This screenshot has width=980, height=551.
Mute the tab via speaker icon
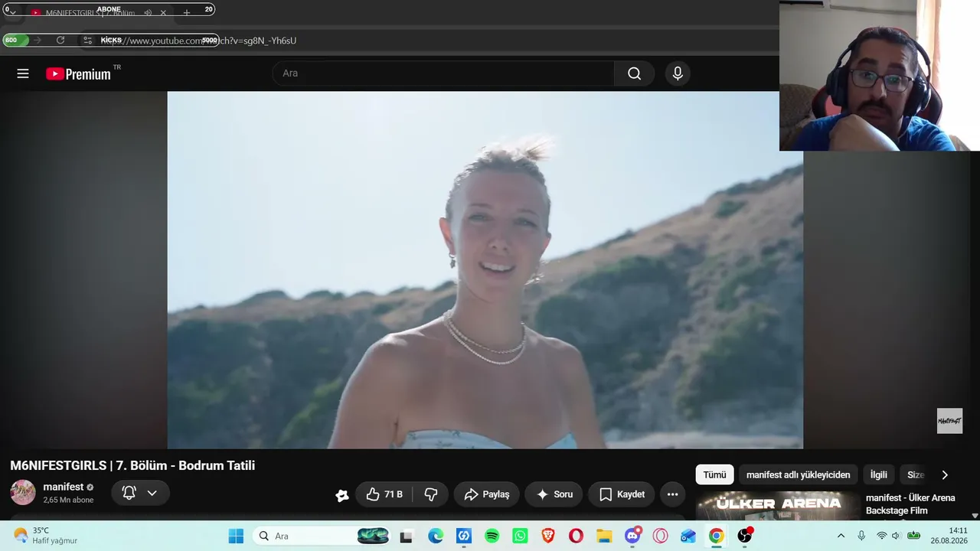(148, 13)
